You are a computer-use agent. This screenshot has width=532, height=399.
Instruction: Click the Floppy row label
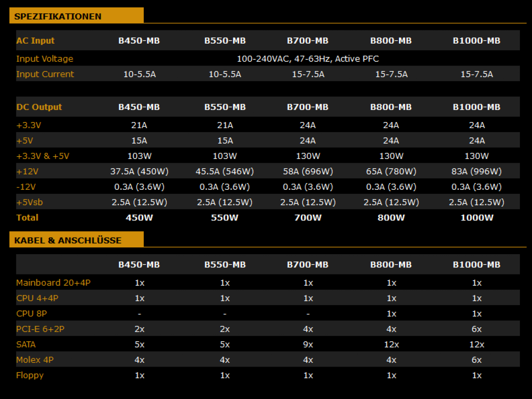[30, 375]
